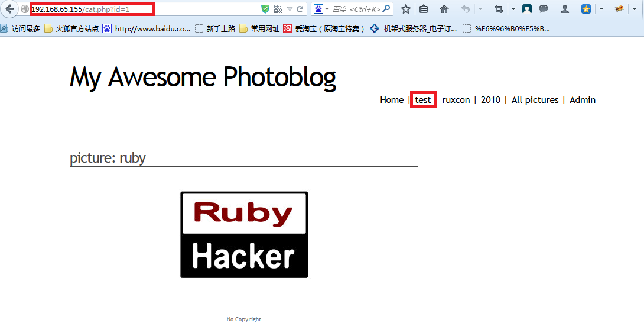Expand dropdown next to the undo arrow
The height and width of the screenshot is (326, 644).
[480, 9]
